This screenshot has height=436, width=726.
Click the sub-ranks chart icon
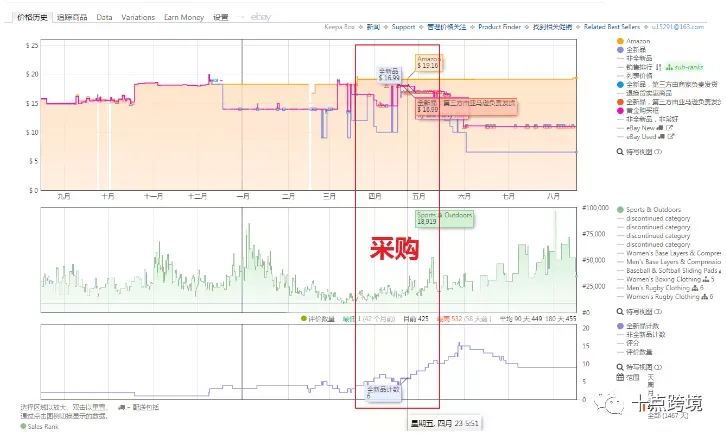click(669, 67)
